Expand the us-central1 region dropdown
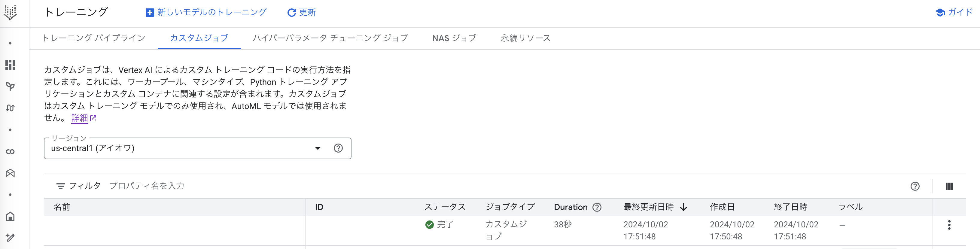Screen dimensions: 980x249 click(x=317, y=148)
